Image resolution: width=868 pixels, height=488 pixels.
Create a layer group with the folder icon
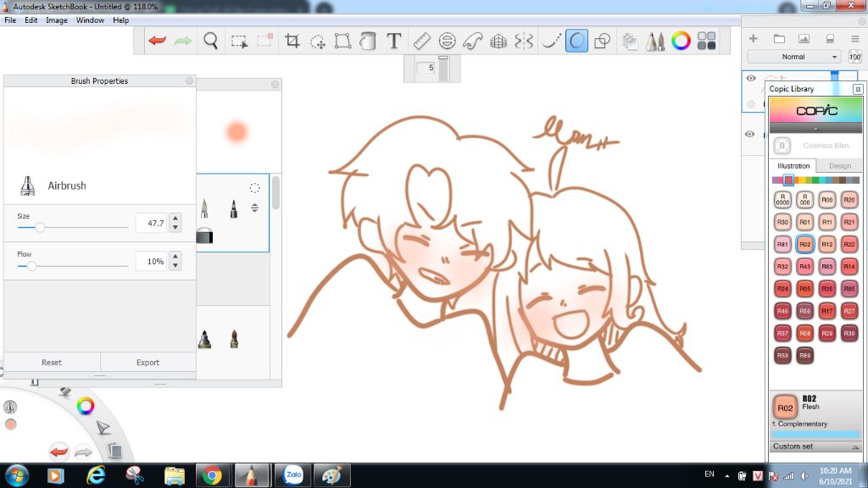pos(779,39)
